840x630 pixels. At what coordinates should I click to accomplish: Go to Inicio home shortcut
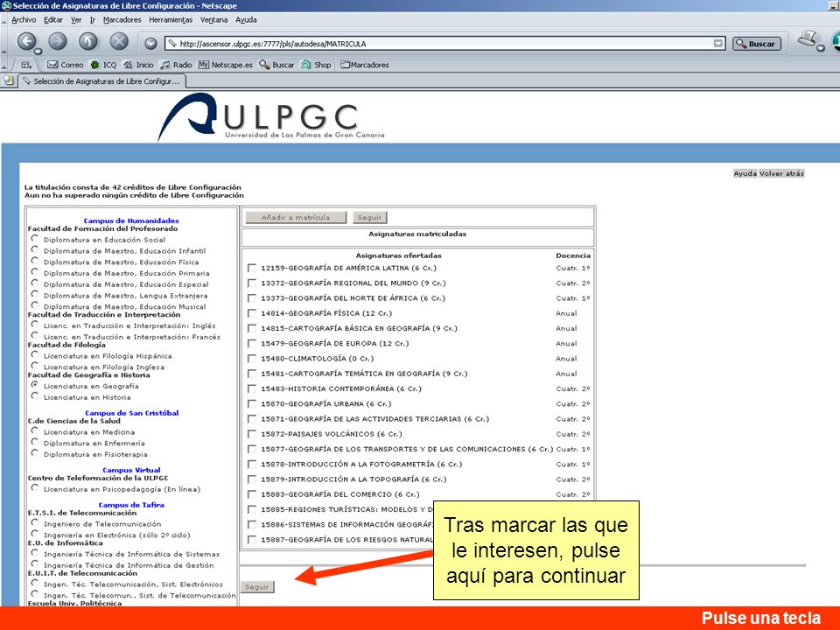[139, 65]
